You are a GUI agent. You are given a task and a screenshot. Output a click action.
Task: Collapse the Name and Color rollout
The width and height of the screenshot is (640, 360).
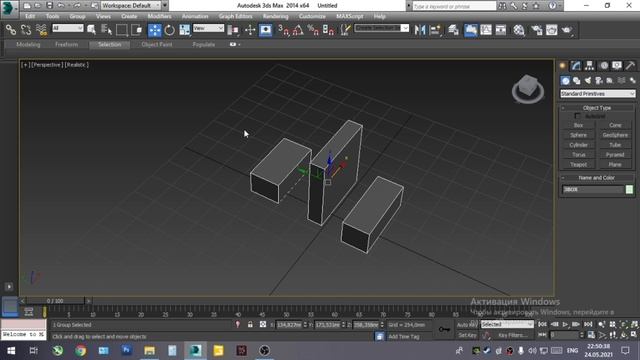(x=597, y=178)
